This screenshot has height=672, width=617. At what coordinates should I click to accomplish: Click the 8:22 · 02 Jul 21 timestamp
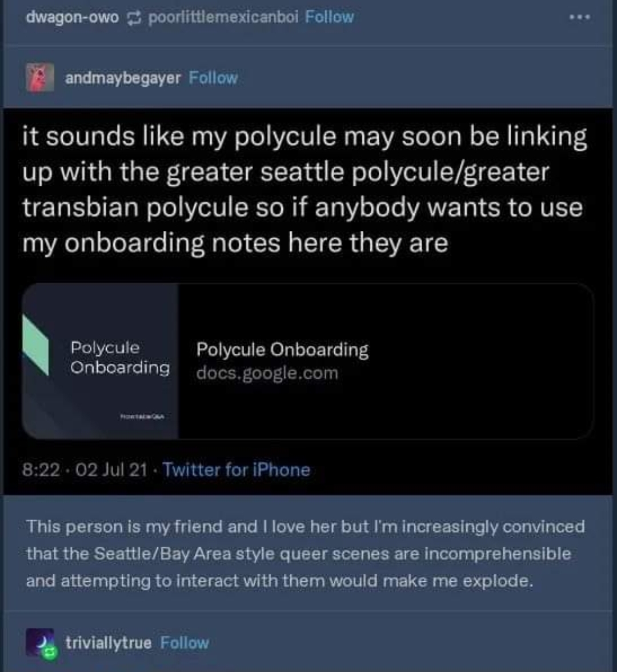pos(85,470)
